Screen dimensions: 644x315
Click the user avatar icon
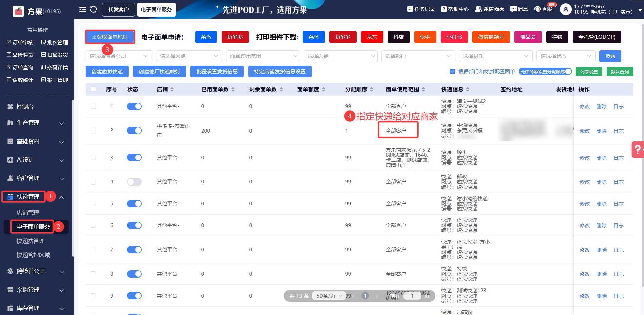pyautogui.click(x=566, y=9)
